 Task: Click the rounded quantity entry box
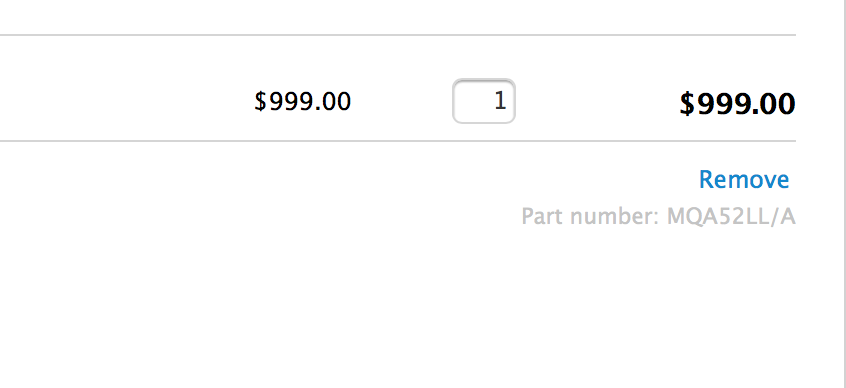pyautogui.click(x=484, y=101)
